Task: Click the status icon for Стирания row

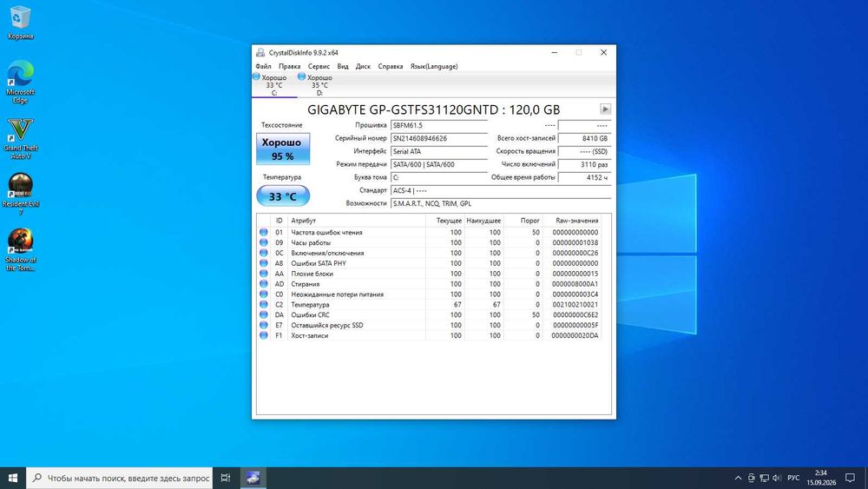Action: point(264,284)
